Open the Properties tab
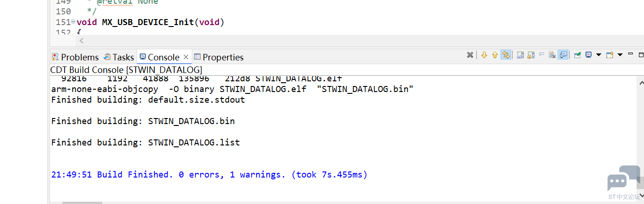 click(219, 57)
